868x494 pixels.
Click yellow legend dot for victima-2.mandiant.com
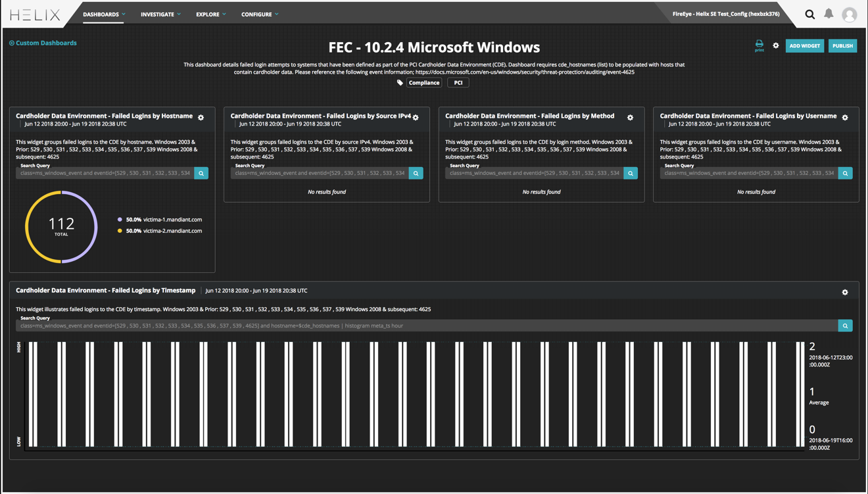[x=120, y=231]
